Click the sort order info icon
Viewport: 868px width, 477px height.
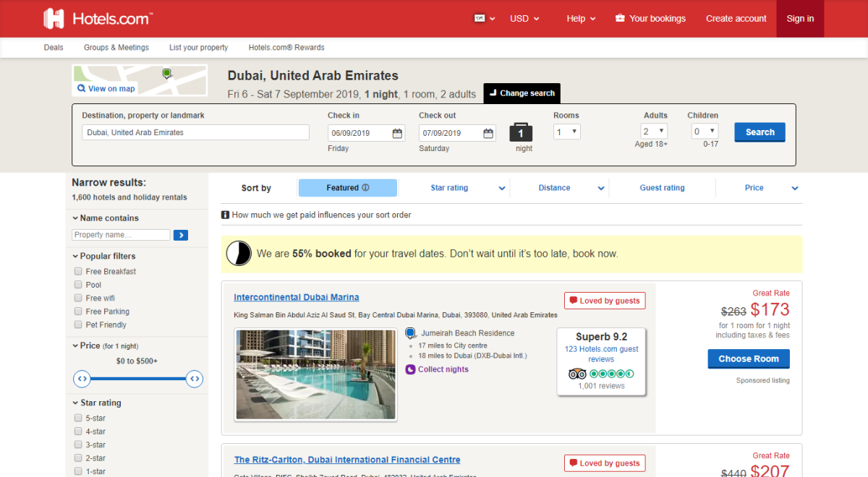click(x=226, y=215)
